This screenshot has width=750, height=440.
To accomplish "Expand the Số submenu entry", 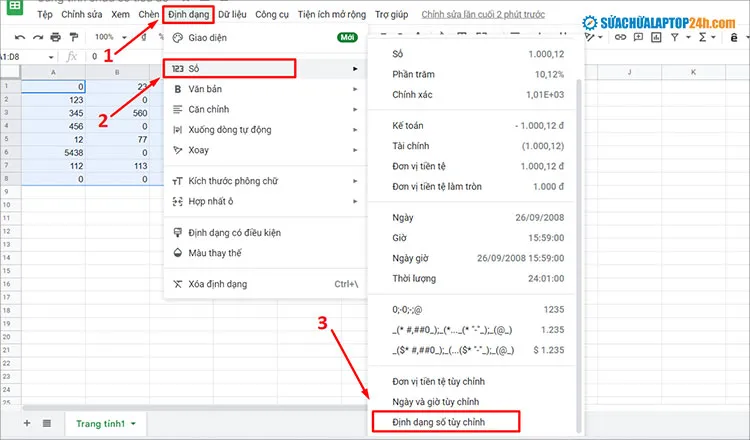I will tap(265, 69).
